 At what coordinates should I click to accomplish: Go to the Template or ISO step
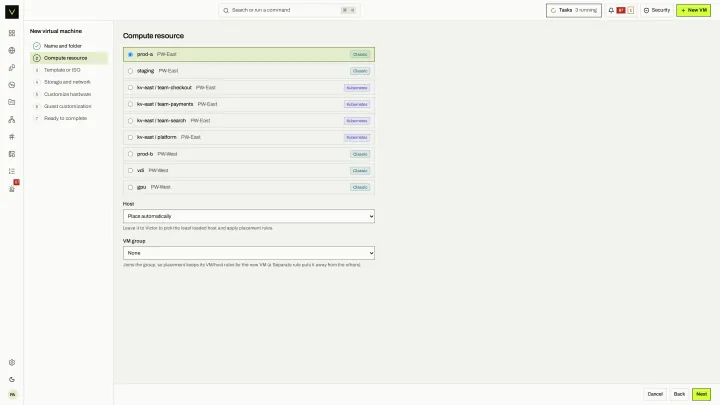pos(69,70)
